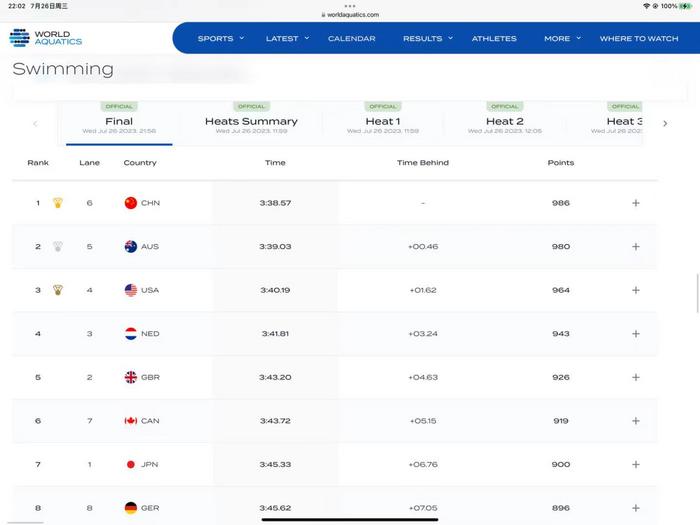Click the silver medal icon for rank 2
Image resolution: width=700 pixels, height=525 pixels.
58,247
